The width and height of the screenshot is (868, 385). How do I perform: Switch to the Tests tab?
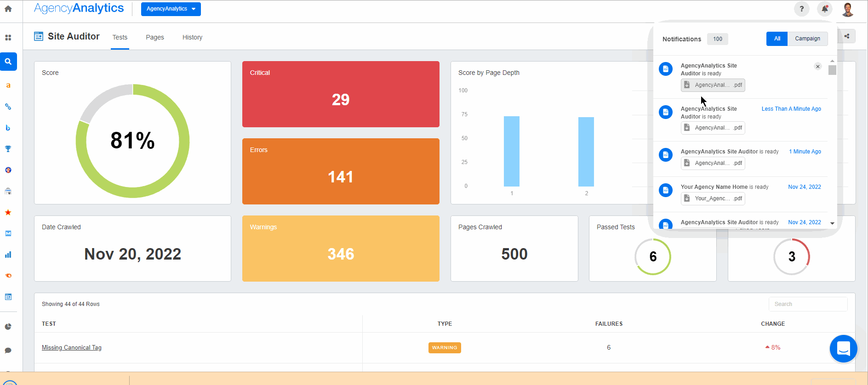(120, 37)
